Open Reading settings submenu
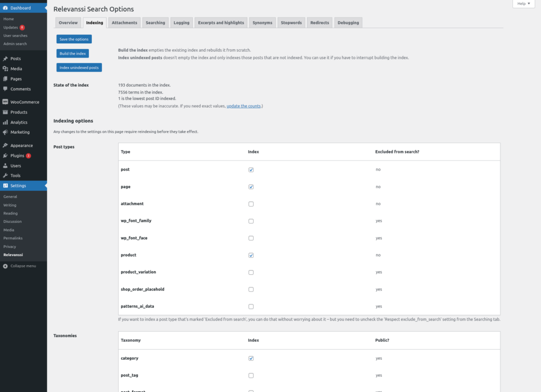 11,213
